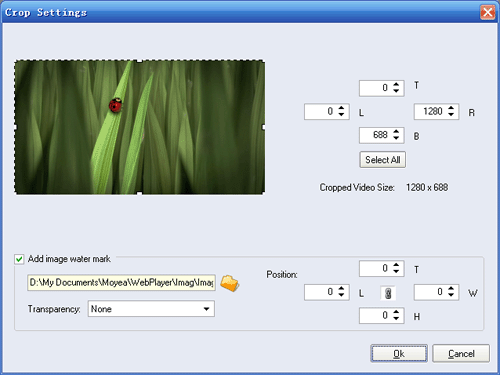Click the Select All button

coord(382,160)
